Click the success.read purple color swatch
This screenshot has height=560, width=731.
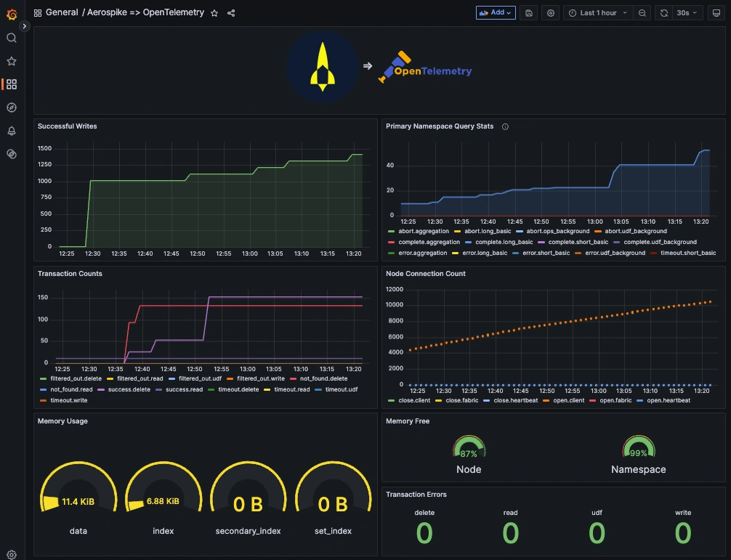pyautogui.click(x=159, y=389)
